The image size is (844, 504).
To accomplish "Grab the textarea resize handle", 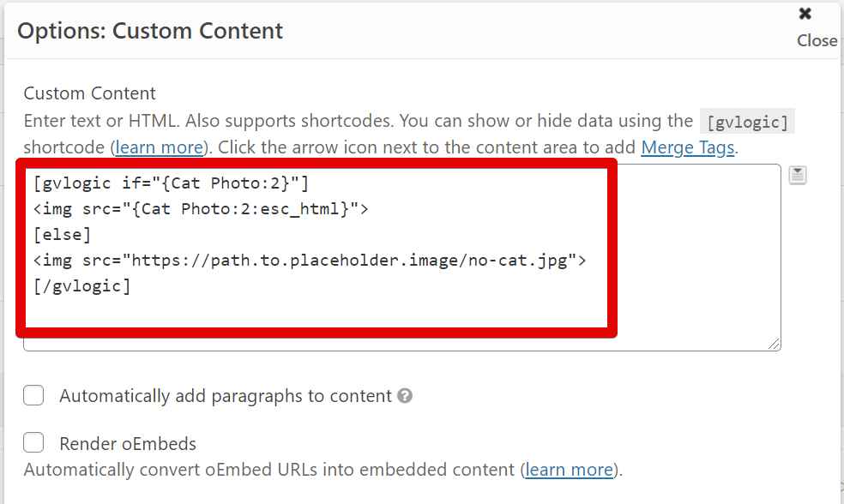I will pyautogui.click(x=775, y=344).
